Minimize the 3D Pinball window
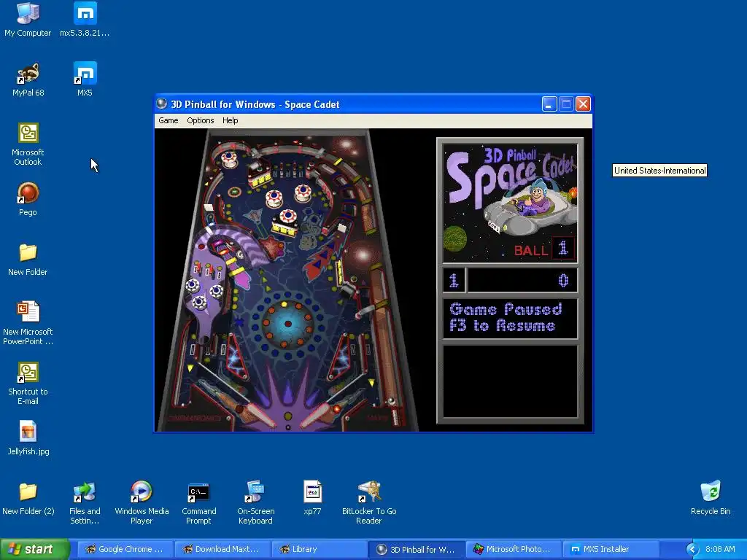The image size is (747, 560). click(x=549, y=104)
